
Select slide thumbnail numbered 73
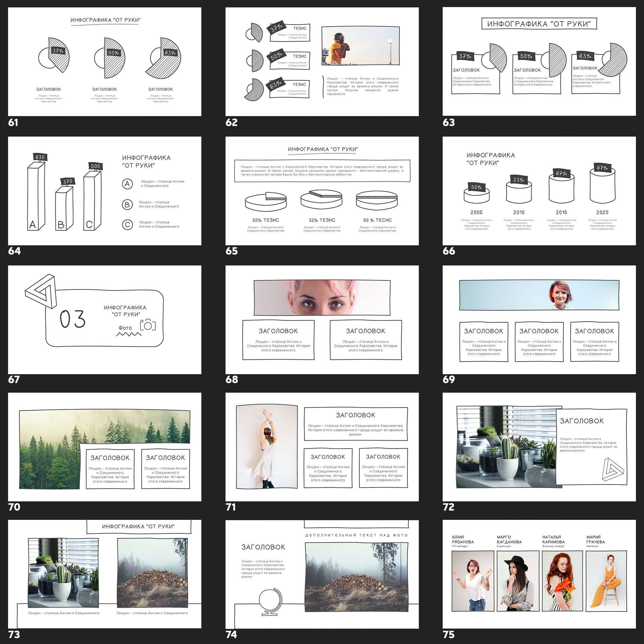105,574
